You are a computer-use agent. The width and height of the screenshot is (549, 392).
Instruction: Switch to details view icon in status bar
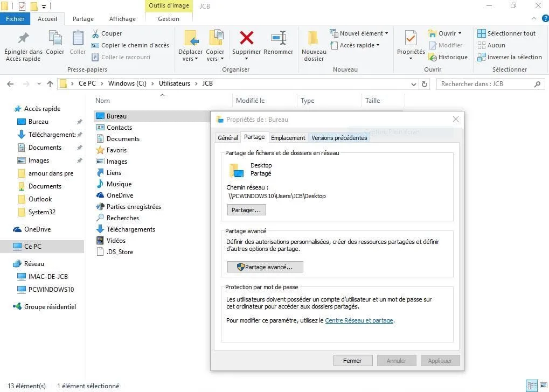pos(532,386)
